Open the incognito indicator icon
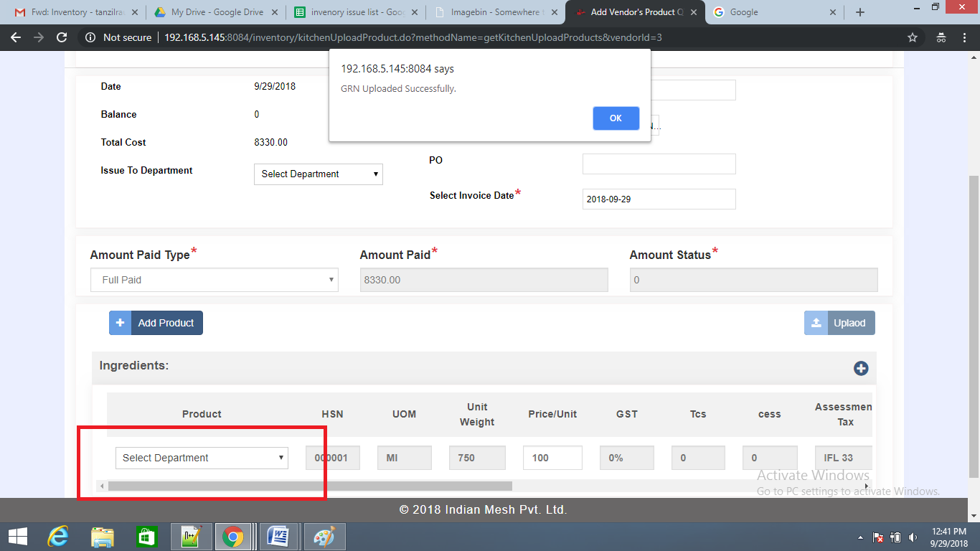980x551 pixels. [x=941, y=37]
